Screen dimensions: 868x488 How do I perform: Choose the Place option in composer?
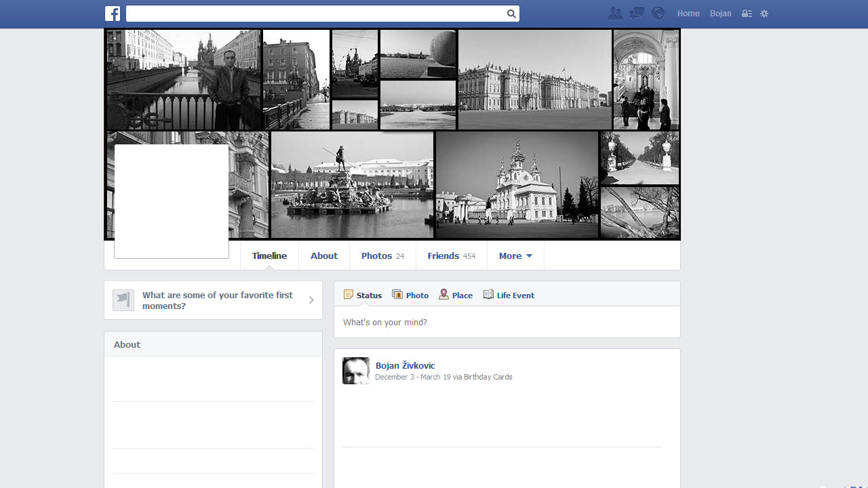tap(456, 295)
